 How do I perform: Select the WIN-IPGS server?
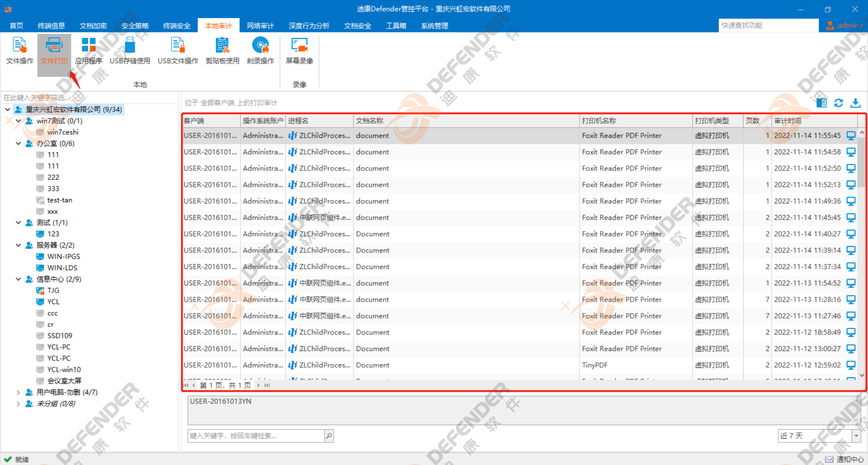64,256
